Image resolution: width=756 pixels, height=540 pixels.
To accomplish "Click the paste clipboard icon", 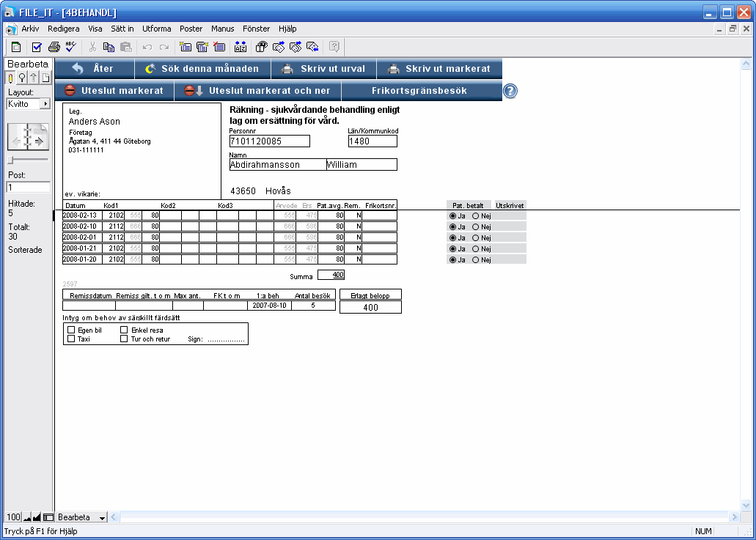I will [126, 47].
